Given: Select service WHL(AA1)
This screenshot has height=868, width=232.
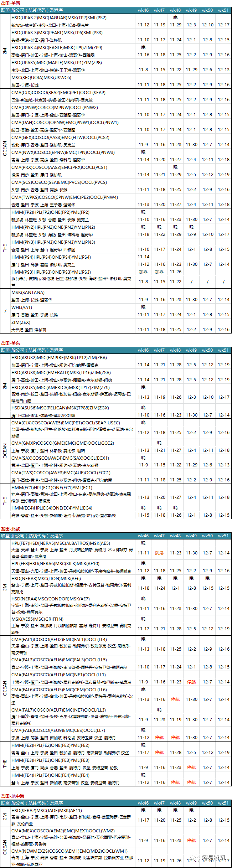Looking at the screenshot, I should [22, 307].
